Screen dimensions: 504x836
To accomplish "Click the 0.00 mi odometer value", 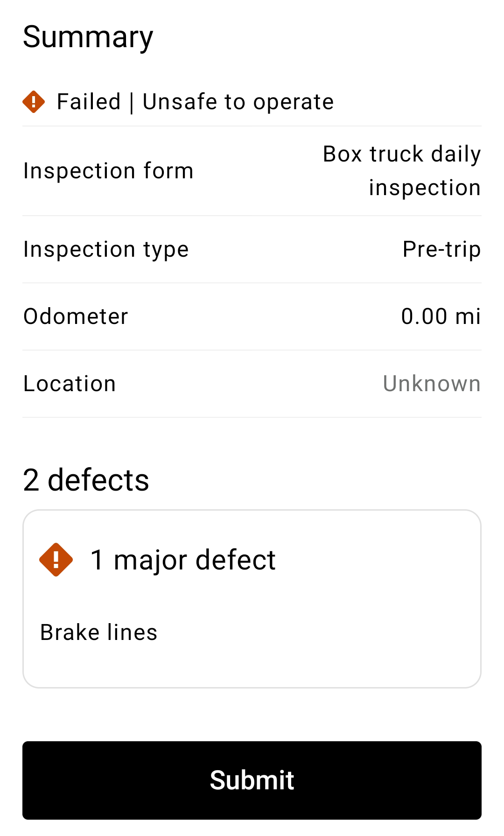I will click(441, 316).
